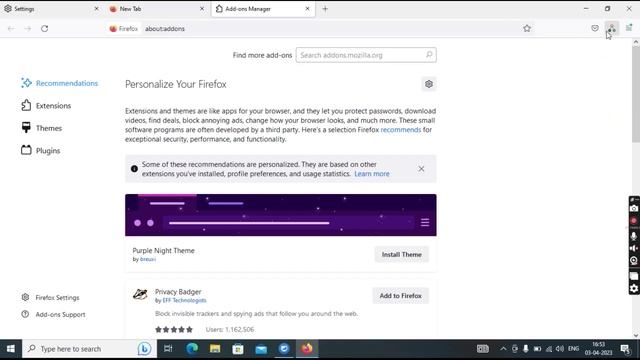The image size is (640, 360).
Task: Click the Firefox taskbar icon
Action: click(307, 349)
